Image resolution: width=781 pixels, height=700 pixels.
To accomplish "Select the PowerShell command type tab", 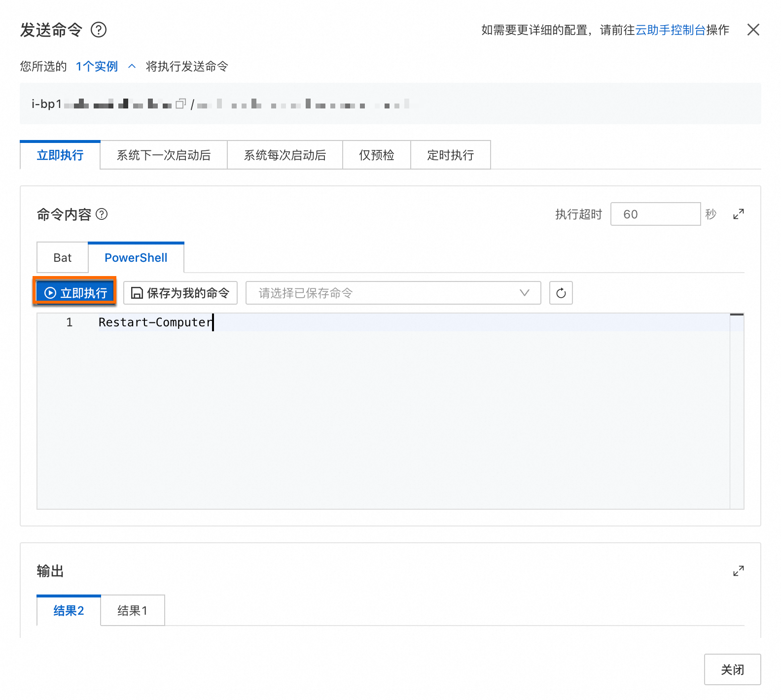I will (x=136, y=258).
